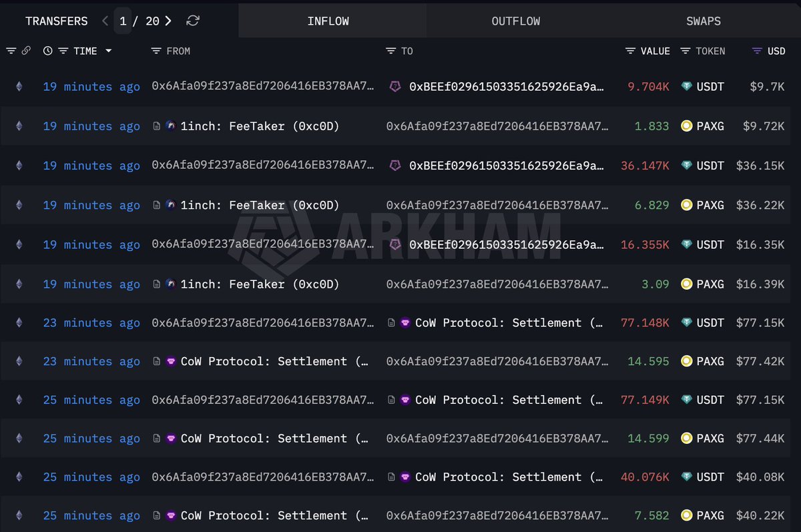Click the clock icon beside TIME
The image size is (801, 532).
47,51
